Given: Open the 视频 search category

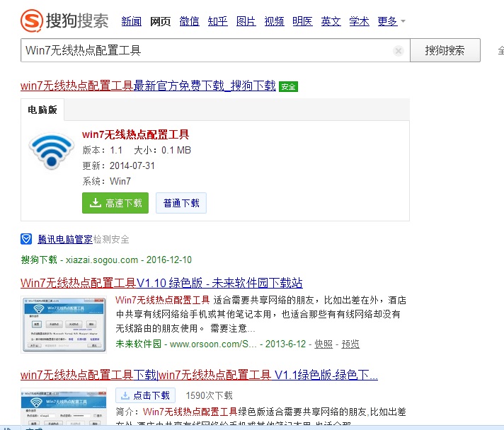Looking at the screenshot, I should pyautogui.click(x=274, y=21).
